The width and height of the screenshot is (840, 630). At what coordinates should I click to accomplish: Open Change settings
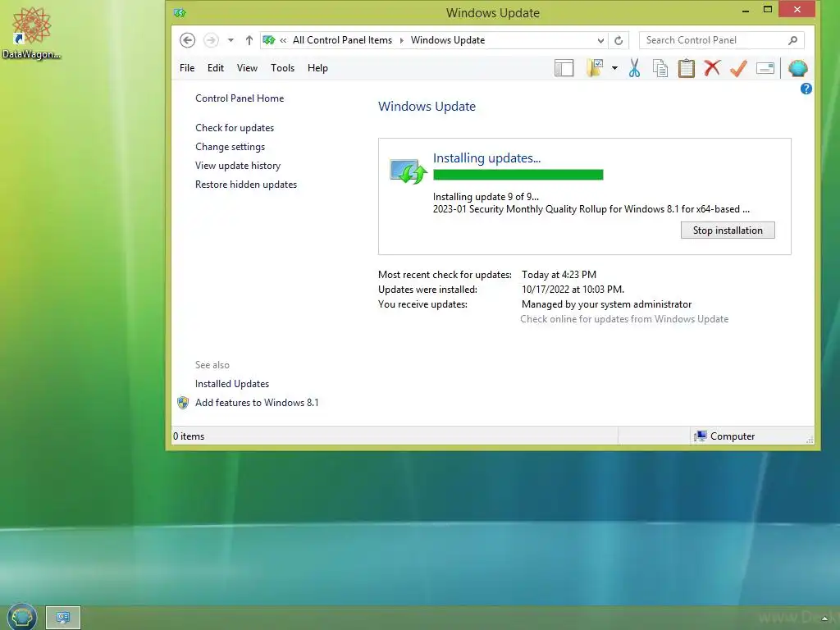click(230, 147)
